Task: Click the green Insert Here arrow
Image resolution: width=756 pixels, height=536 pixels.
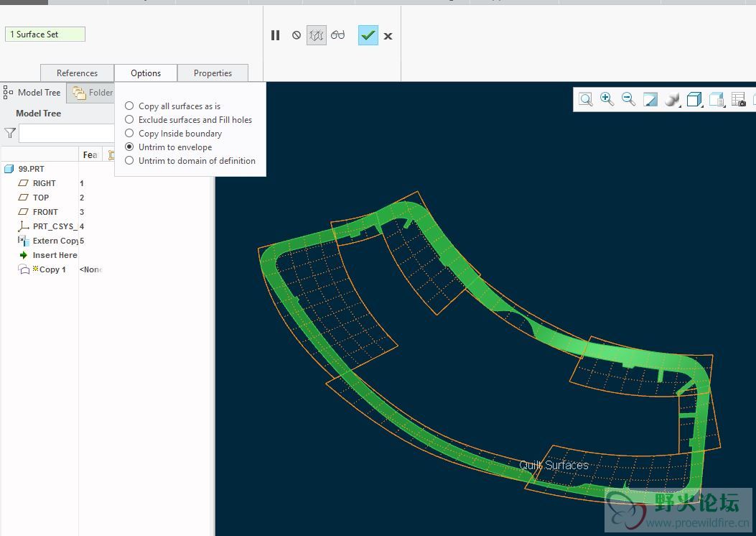Action: [x=23, y=255]
